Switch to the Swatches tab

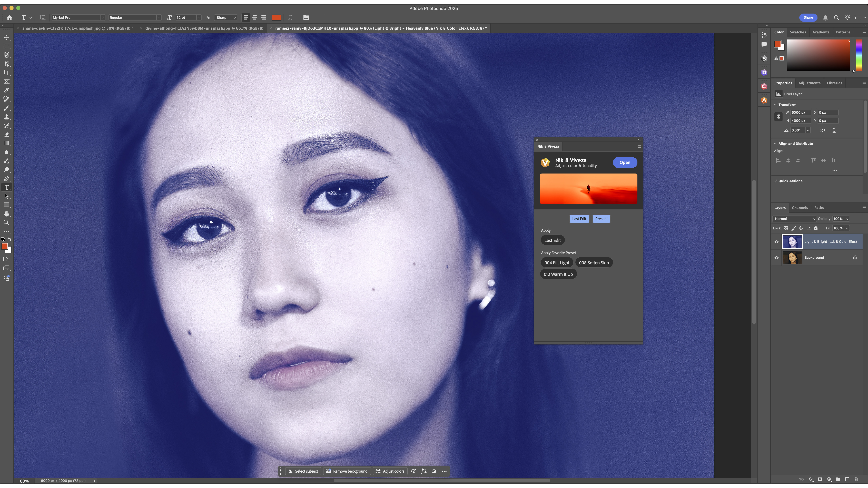(x=798, y=32)
